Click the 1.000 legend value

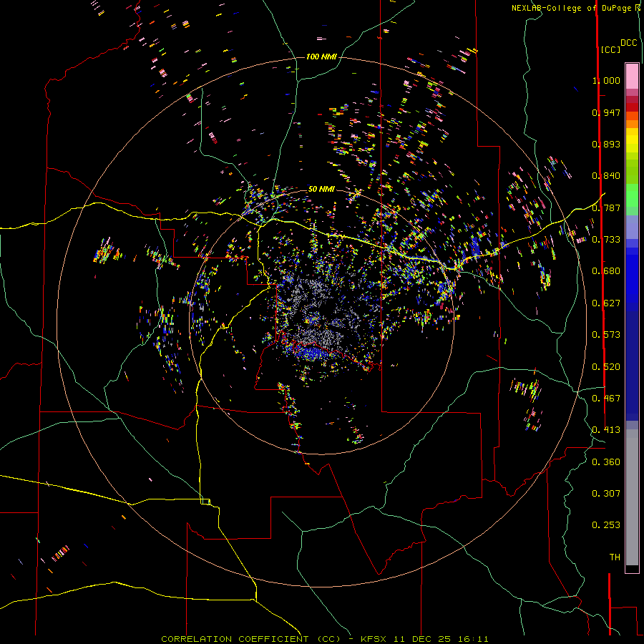606,80
